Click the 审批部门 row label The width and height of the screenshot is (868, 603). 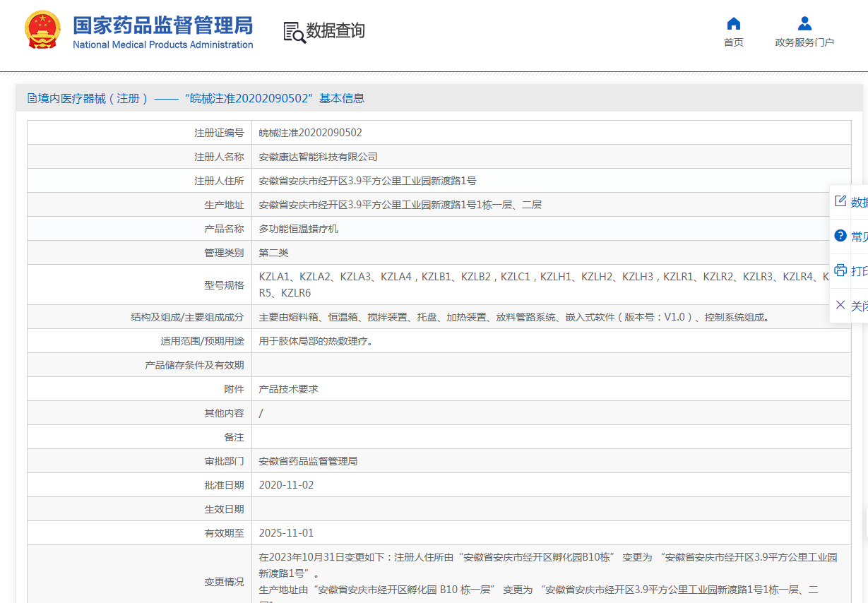tap(224, 461)
